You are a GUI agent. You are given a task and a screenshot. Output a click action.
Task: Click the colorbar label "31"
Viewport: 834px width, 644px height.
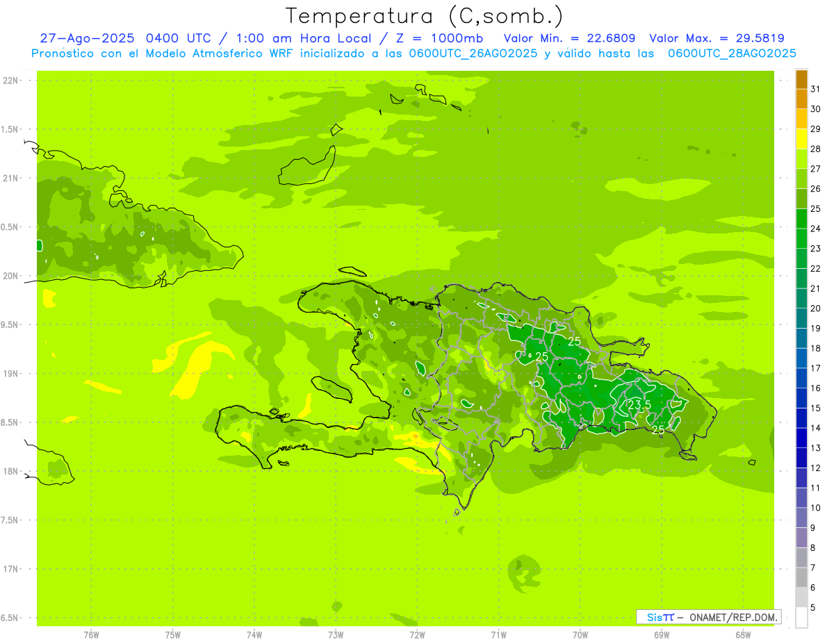point(816,89)
